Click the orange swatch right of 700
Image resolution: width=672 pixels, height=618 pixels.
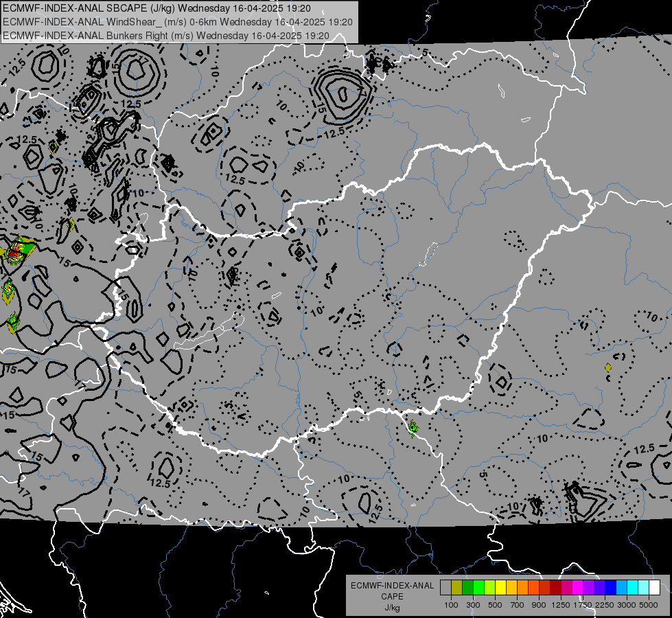[x=522, y=588]
